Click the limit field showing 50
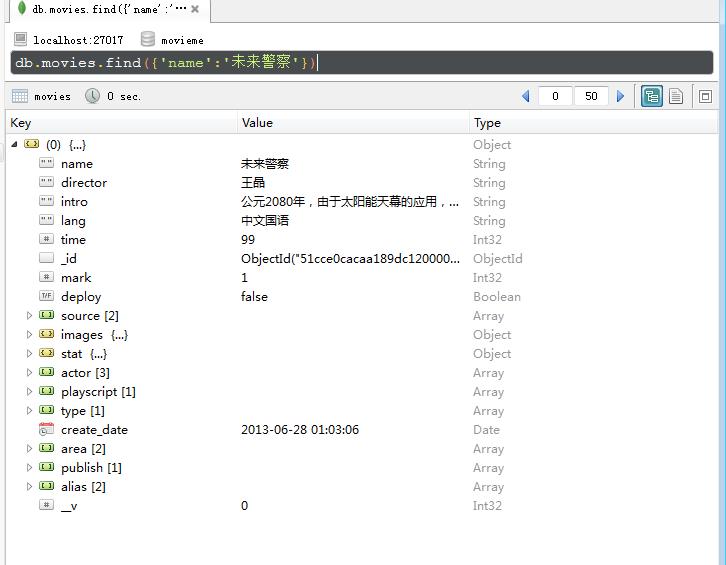Image resolution: width=726 pixels, height=565 pixels. click(x=591, y=96)
